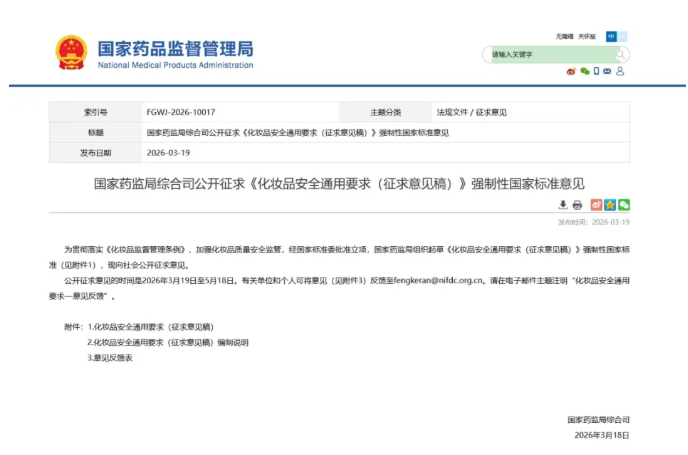The width and height of the screenshot is (688, 455).
Task: Download the article using download icon
Action: coord(563,205)
